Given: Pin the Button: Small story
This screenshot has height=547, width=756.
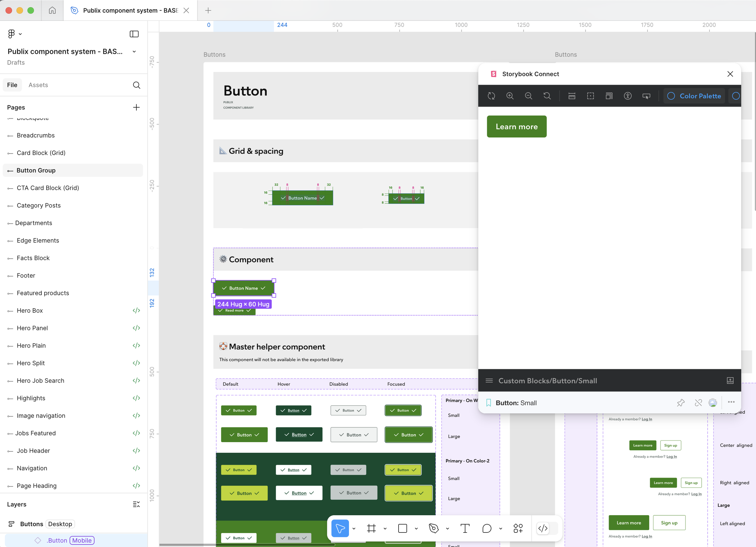Looking at the screenshot, I should point(681,403).
